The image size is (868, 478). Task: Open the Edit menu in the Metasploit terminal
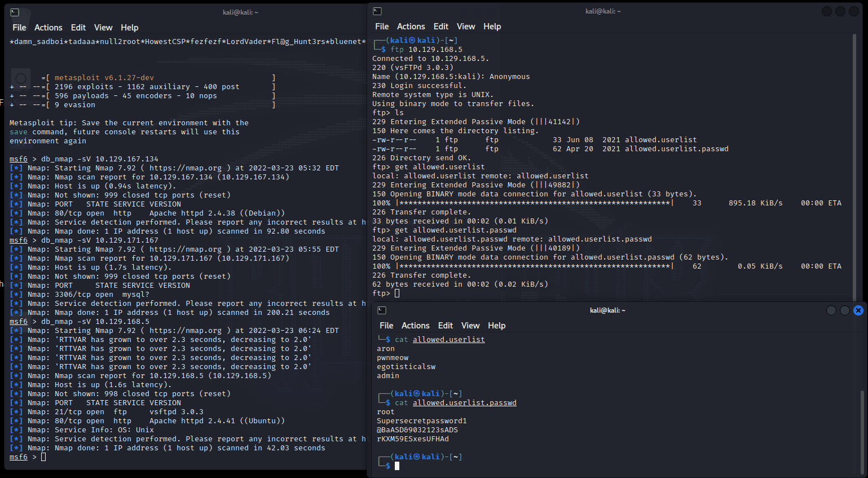point(78,28)
